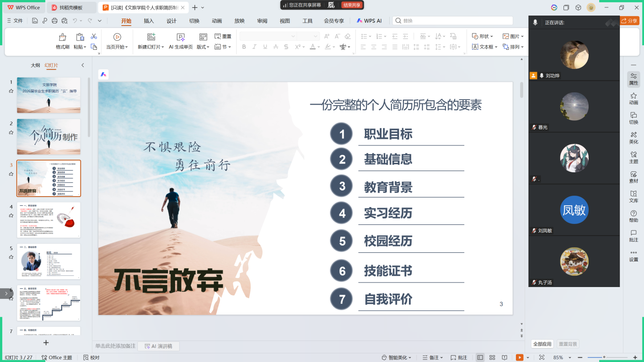The image size is (644, 362).
Task: Switch to reading view book icon
Action: pyautogui.click(x=504, y=357)
